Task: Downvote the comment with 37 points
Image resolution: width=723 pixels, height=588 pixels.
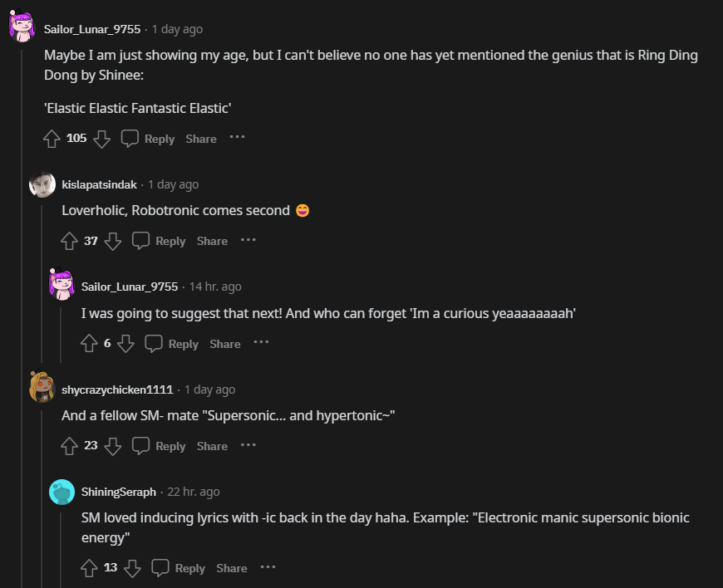Action: point(113,241)
